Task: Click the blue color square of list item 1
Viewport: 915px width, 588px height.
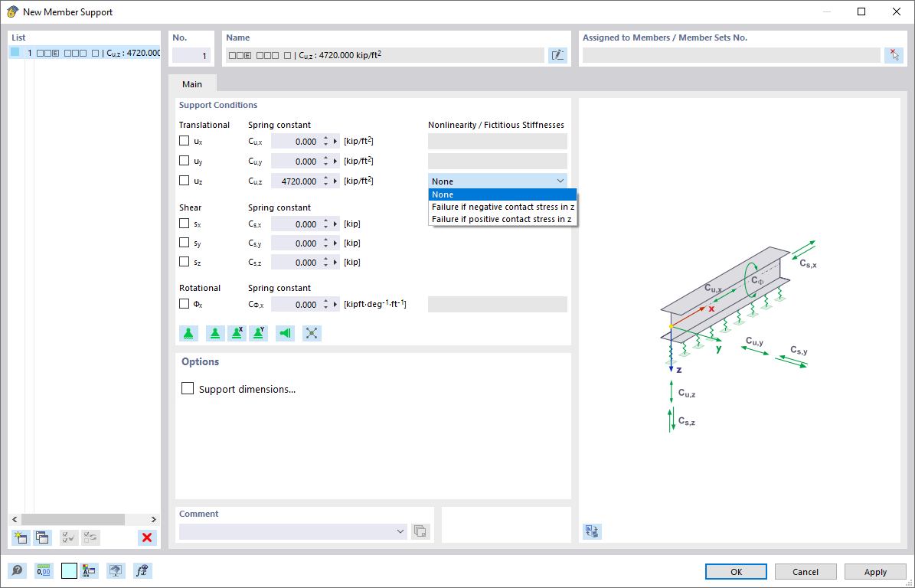Action: click(15, 52)
